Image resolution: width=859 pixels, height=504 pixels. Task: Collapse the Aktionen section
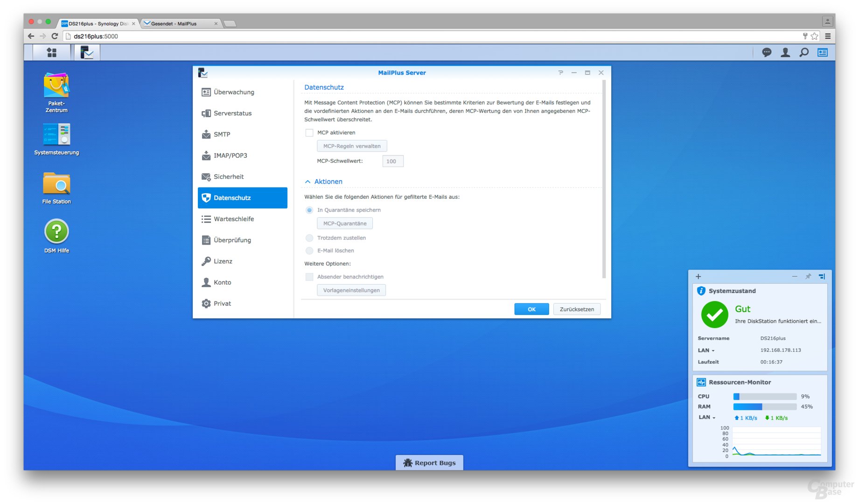(308, 182)
